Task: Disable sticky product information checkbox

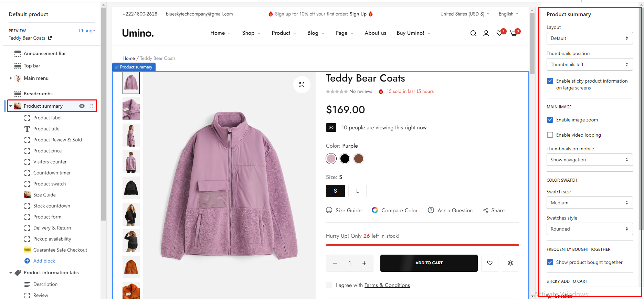Action: 550,81
